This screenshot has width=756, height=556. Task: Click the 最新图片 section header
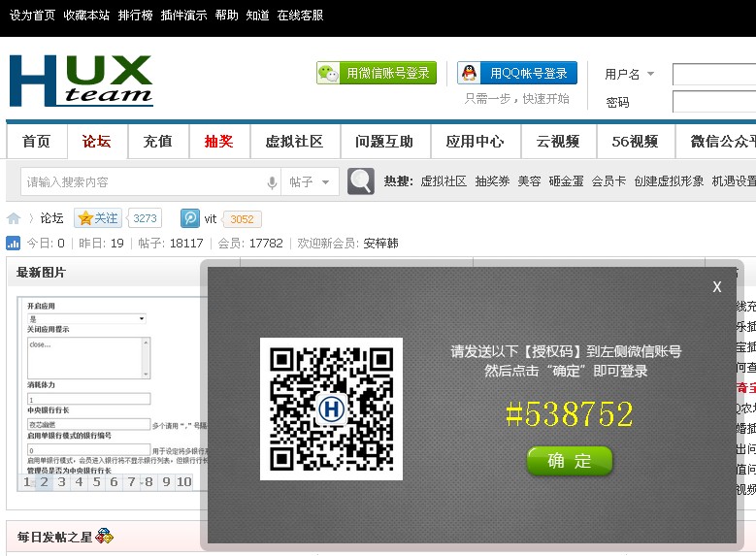[41, 273]
